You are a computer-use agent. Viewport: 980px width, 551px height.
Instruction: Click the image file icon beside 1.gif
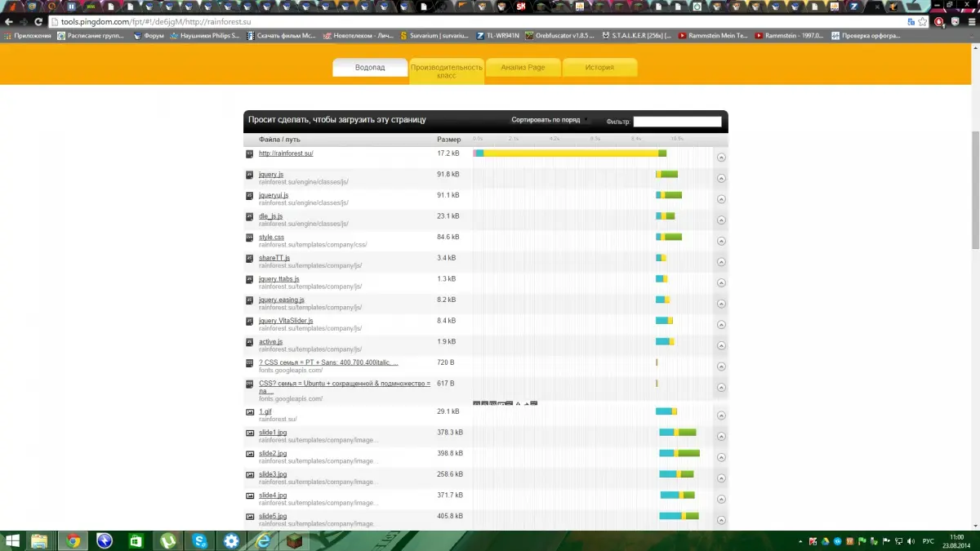(x=250, y=412)
